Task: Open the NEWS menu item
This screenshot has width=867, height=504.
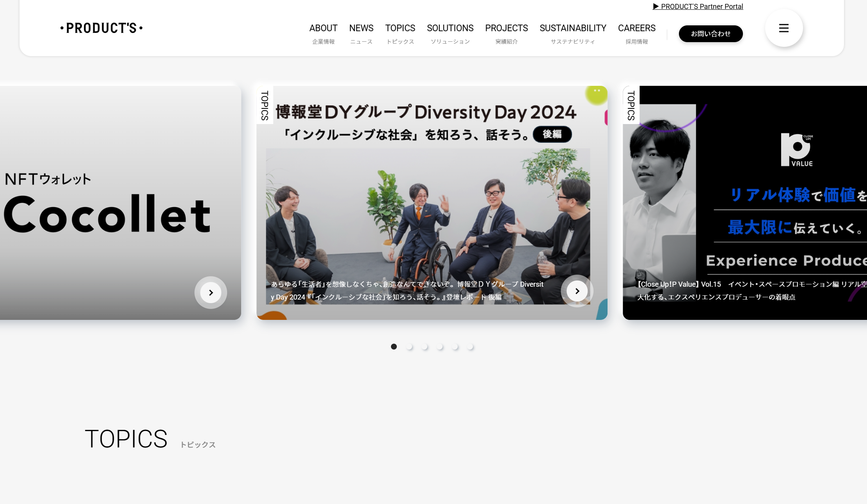Action: tap(361, 34)
